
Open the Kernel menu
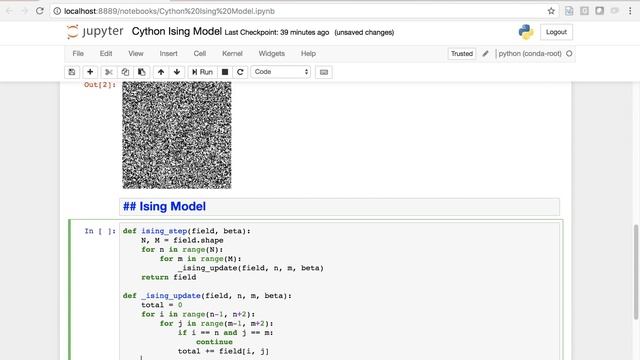[x=232, y=53]
